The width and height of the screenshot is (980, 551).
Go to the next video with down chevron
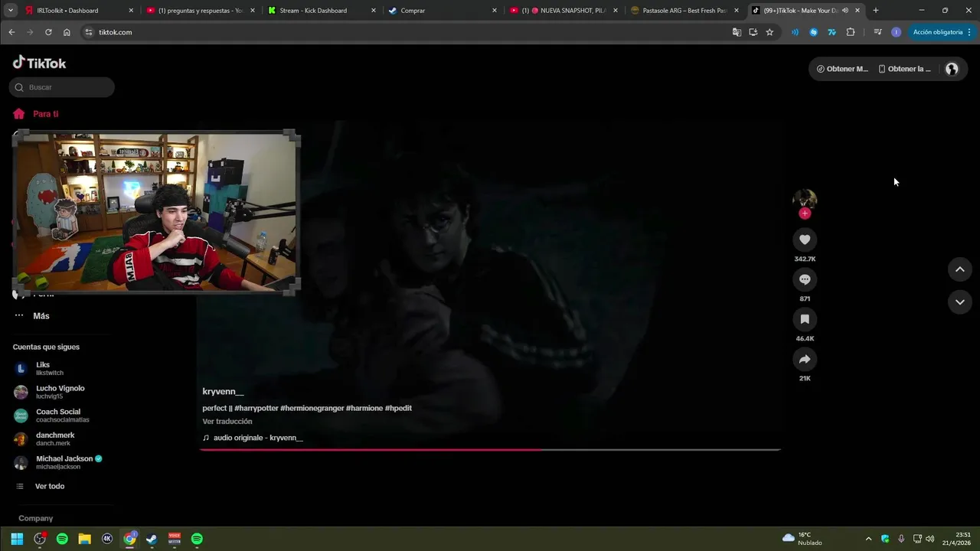tap(959, 302)
